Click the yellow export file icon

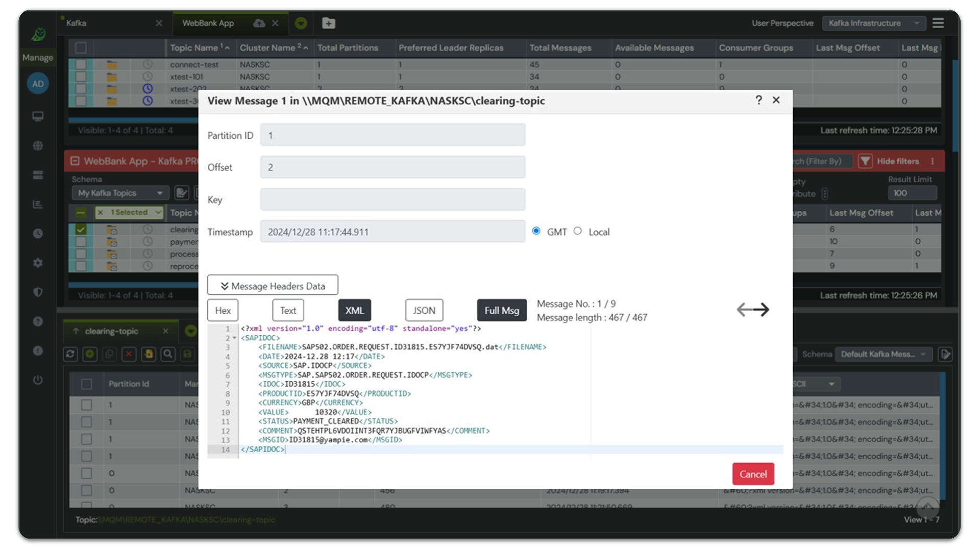(x=149, y=354)
